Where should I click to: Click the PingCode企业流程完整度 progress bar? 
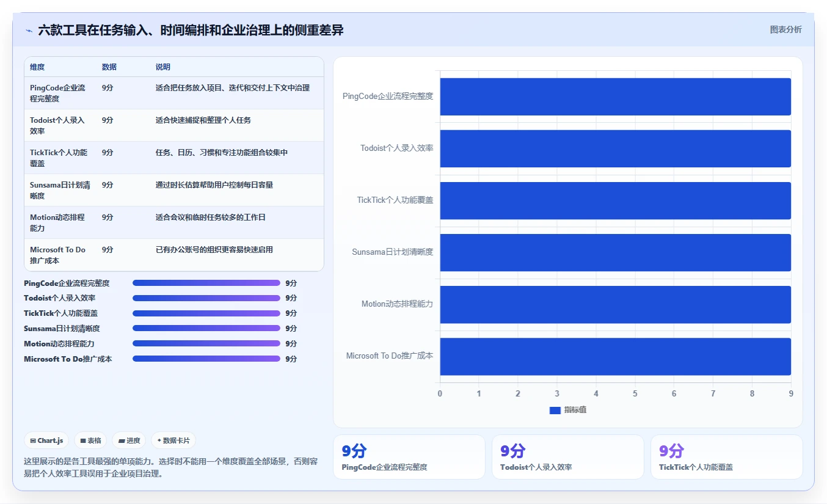[x=206, y=283]
